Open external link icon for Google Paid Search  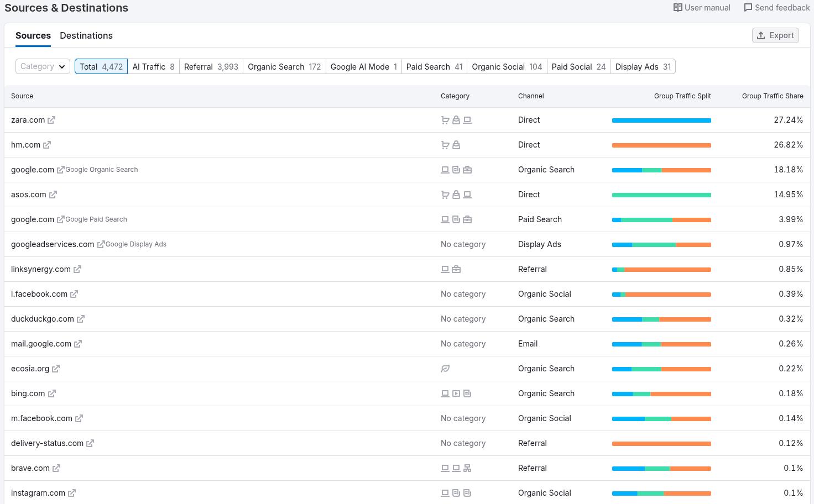[61, 219]
